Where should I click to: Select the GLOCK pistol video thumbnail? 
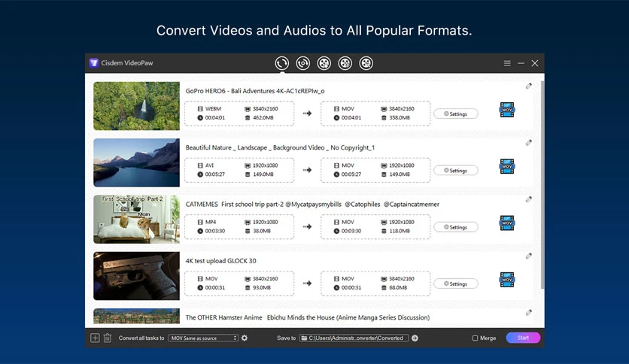coord(136,276)
